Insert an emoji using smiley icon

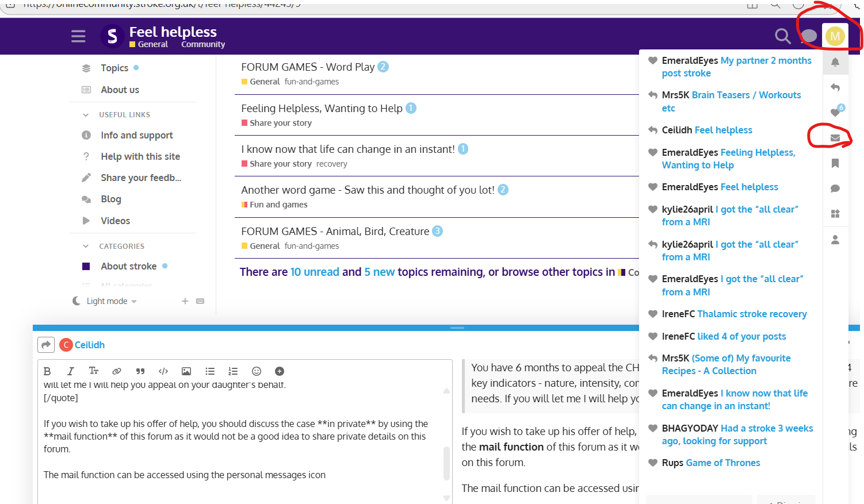[x=257, y=371]
